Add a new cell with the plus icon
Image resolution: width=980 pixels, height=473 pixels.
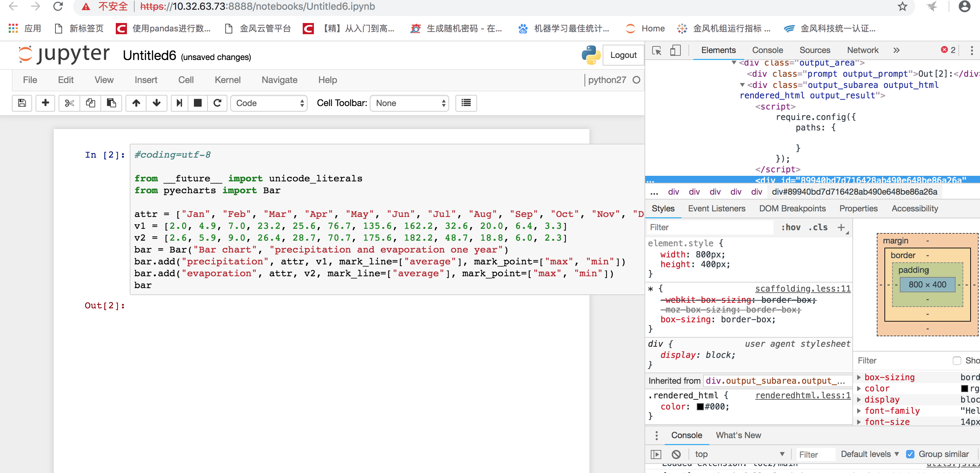pos(45,103)
